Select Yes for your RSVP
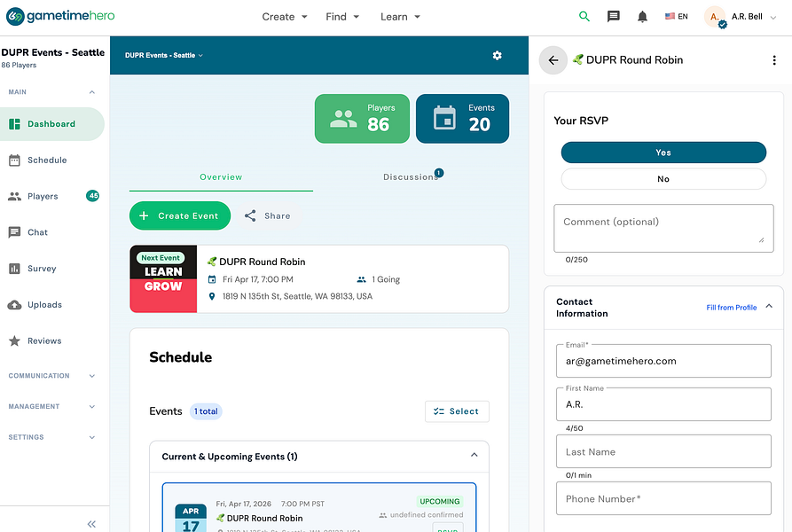The image size is (792, 532). (x=663, y=153)
